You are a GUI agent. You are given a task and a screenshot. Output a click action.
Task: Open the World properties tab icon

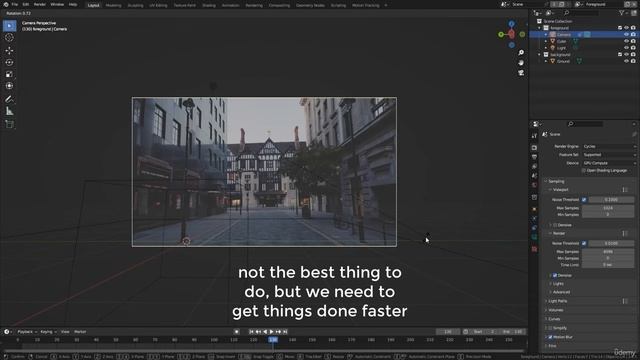[x=534, y=185]
